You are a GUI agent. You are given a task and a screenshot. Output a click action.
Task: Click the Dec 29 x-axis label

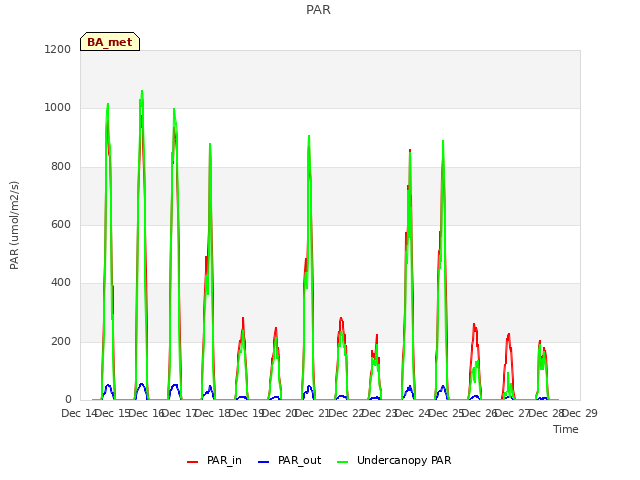point(580,413)
